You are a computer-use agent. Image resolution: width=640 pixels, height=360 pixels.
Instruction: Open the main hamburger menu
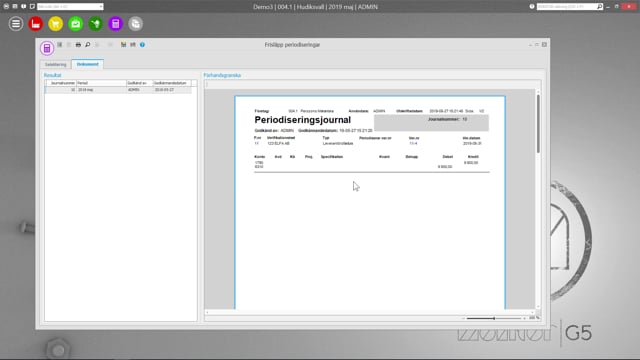(x=16, y=24)
